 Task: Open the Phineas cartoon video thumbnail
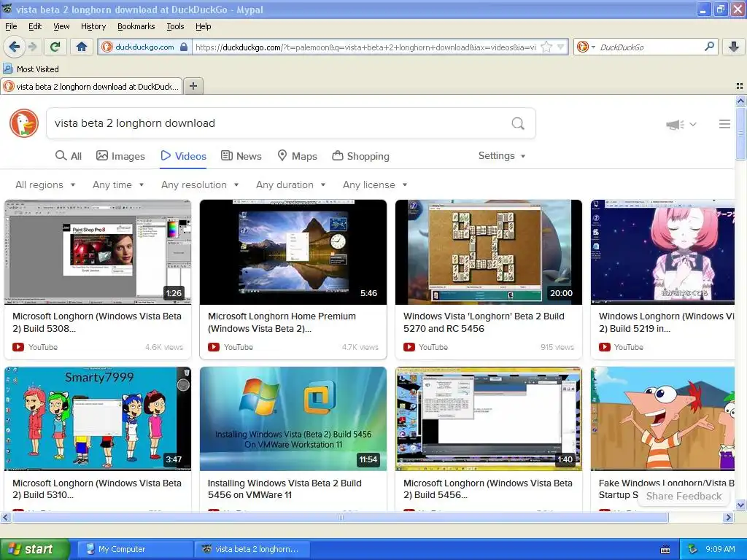[662, 419]
